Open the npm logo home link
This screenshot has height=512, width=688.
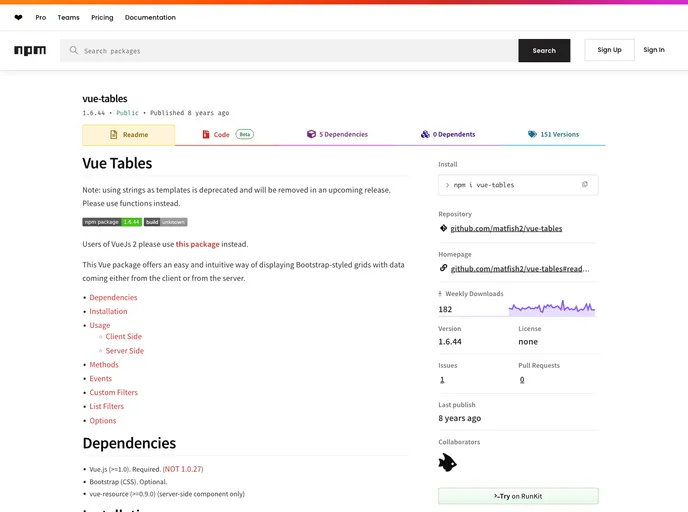coord(30,50)
